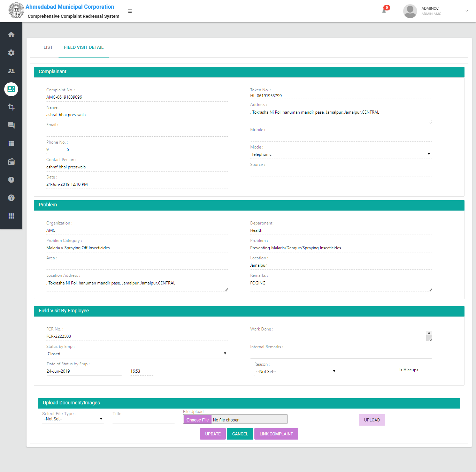
Task: Click the Problem section header
Action: (249, 205)
